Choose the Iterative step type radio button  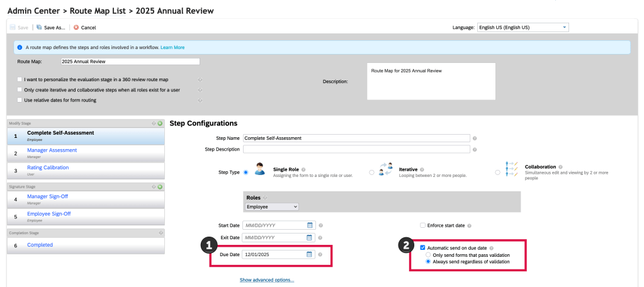tap(371, 172)
